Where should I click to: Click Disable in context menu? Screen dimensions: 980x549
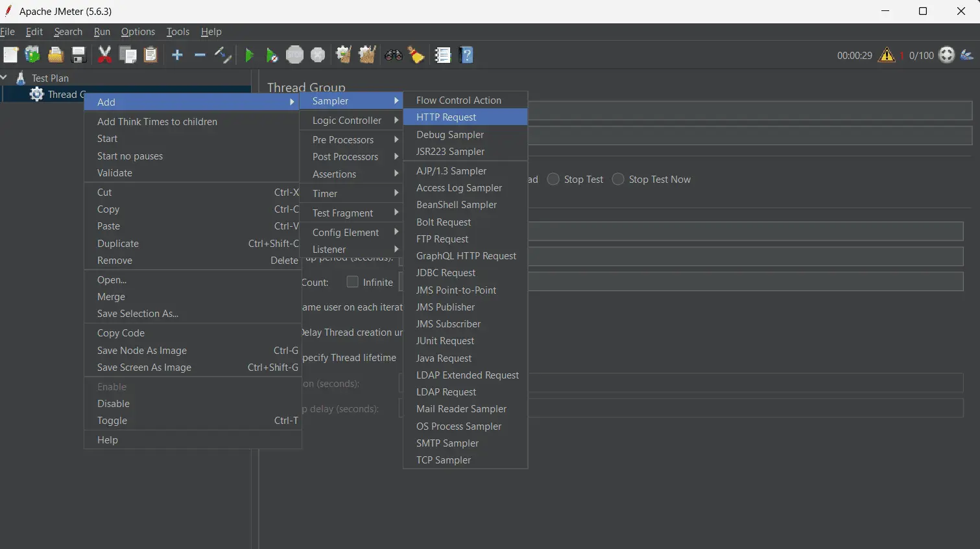pyautogui.click(x=193, y=404)
